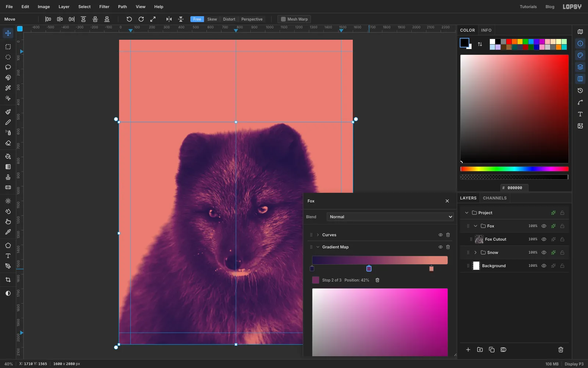Switch to the Channels tab
Screen dimensions: 588x368
pos(495,198)
